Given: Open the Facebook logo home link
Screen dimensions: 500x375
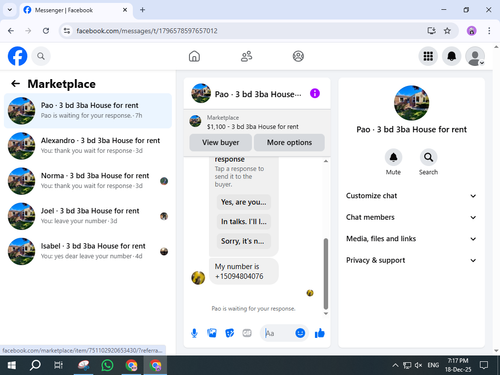Looking at the screenshot, I should click(x=17, y=56).
